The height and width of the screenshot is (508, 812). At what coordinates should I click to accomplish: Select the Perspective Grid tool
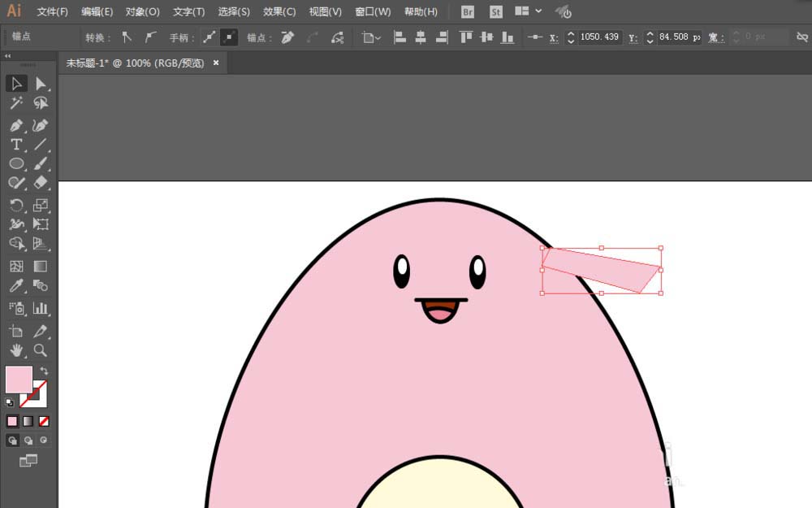(x=41, y=244)
